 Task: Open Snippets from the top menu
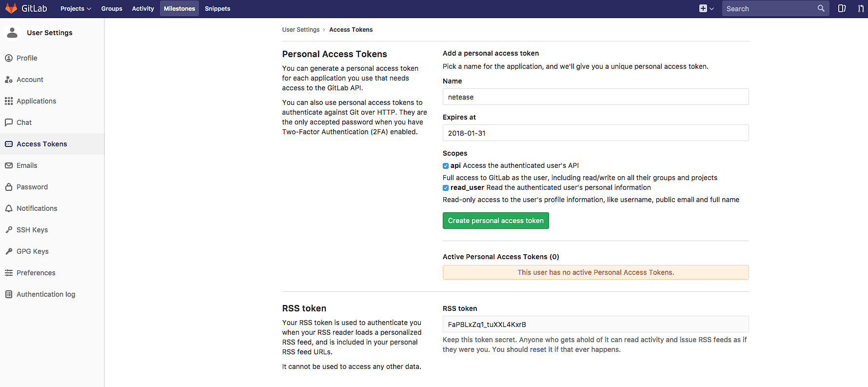tap(217, 9)
